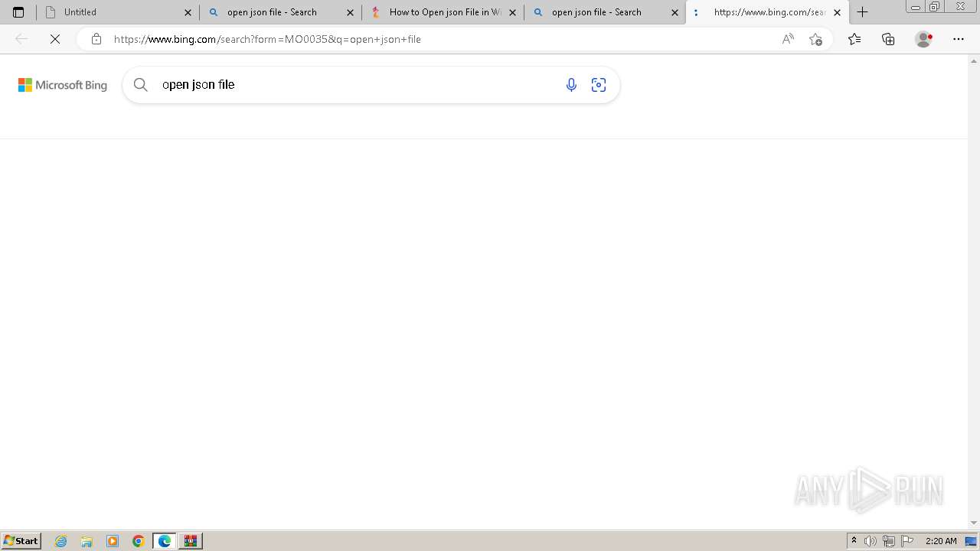The height and width of the screenshot is (551, 980).
Task: Open WinRAR taskbar application
Action: [x=191, y=541]
